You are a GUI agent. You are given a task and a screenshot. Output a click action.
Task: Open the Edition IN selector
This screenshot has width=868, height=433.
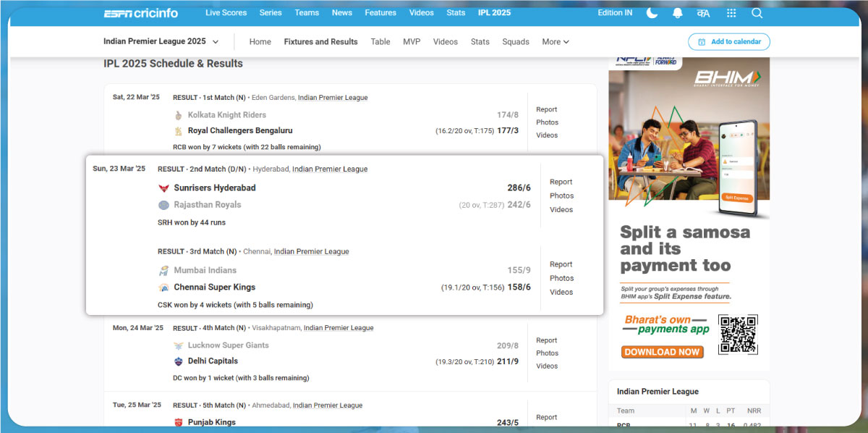(615, 13)
